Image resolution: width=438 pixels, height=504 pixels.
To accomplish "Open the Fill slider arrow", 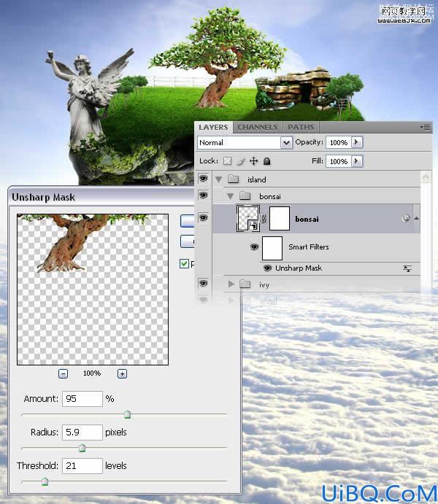I will 357,160.
